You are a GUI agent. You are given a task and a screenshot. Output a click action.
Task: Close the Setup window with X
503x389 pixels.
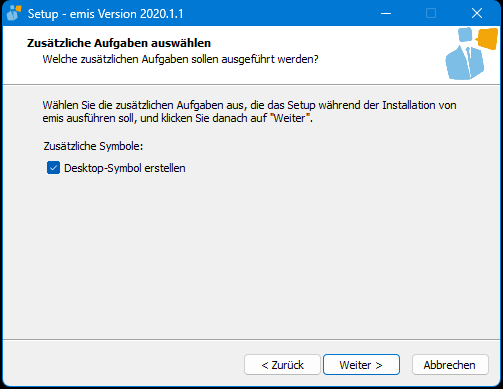tap(477, 13)
